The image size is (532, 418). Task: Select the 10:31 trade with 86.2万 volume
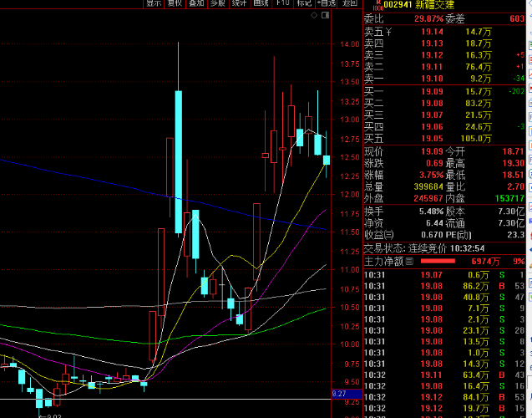(x=444, y=286)
